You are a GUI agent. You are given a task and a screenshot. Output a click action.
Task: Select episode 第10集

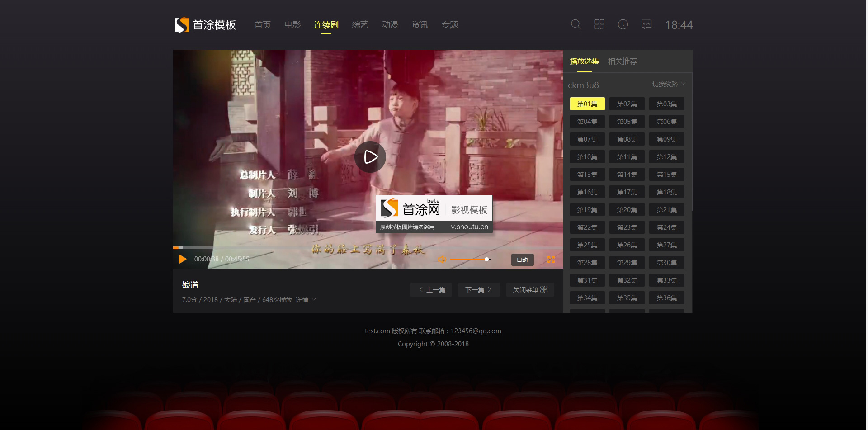(587, 157)
